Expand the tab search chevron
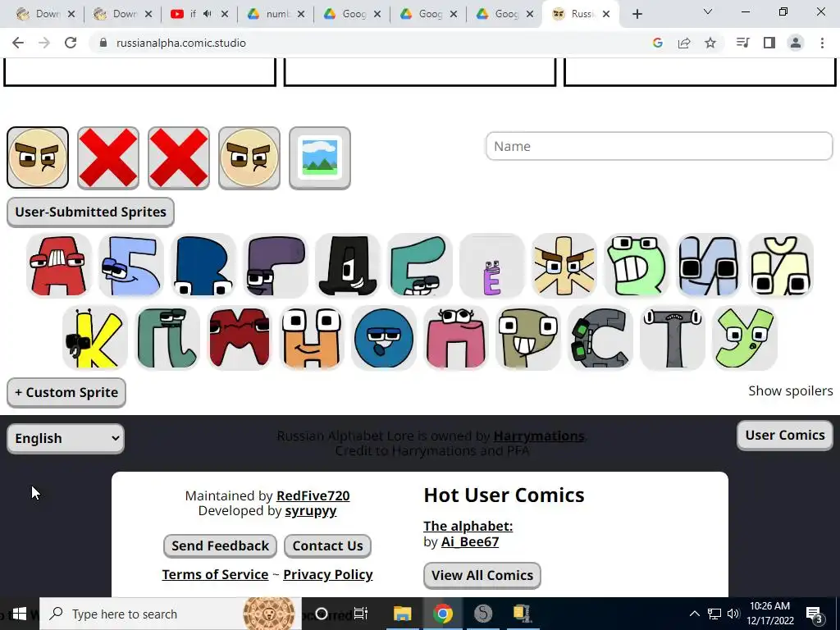The height and width of the screenshot is (630, 840). pyautogui.click(x=708, y=11)
